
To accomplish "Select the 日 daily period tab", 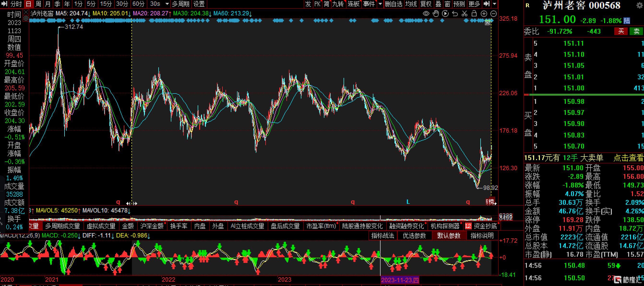I will click(28, 4).
